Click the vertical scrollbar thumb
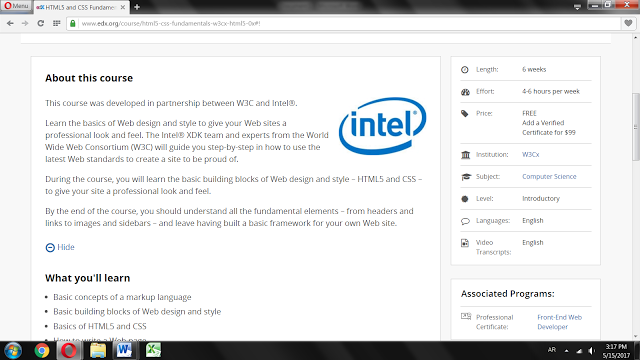 [x=636, y=127]
